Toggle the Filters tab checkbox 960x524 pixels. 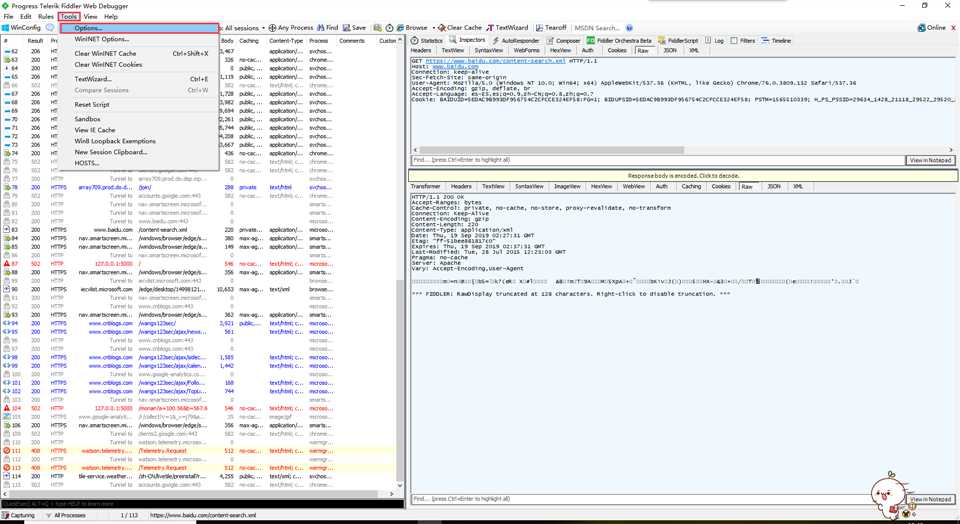coord(733,41)
